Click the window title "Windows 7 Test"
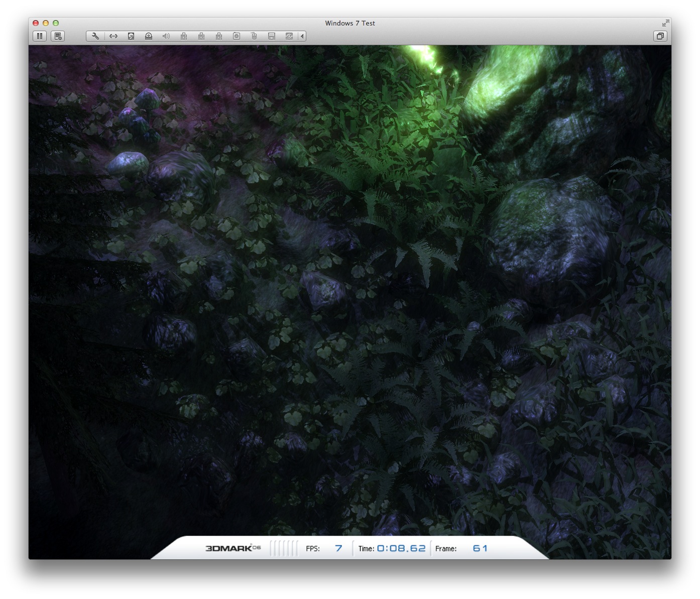Image resolution: width=700 pixels, height=599 pixels. (x=350, y=23)
